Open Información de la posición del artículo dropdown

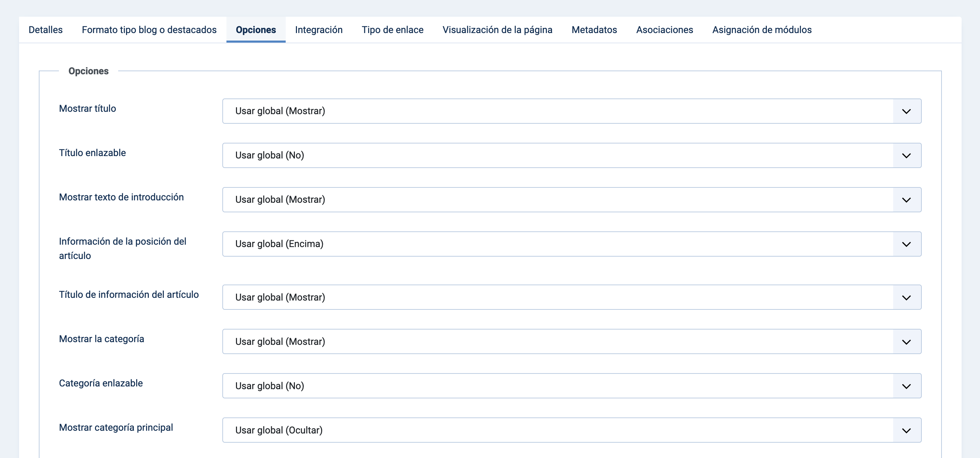click(572, 244)
